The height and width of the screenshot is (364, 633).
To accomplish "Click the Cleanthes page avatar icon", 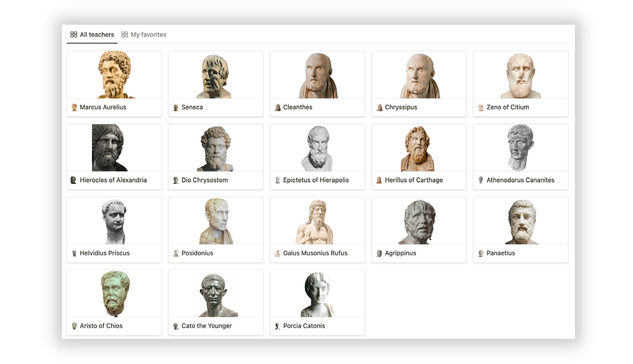I will click(x=277, y=107).
